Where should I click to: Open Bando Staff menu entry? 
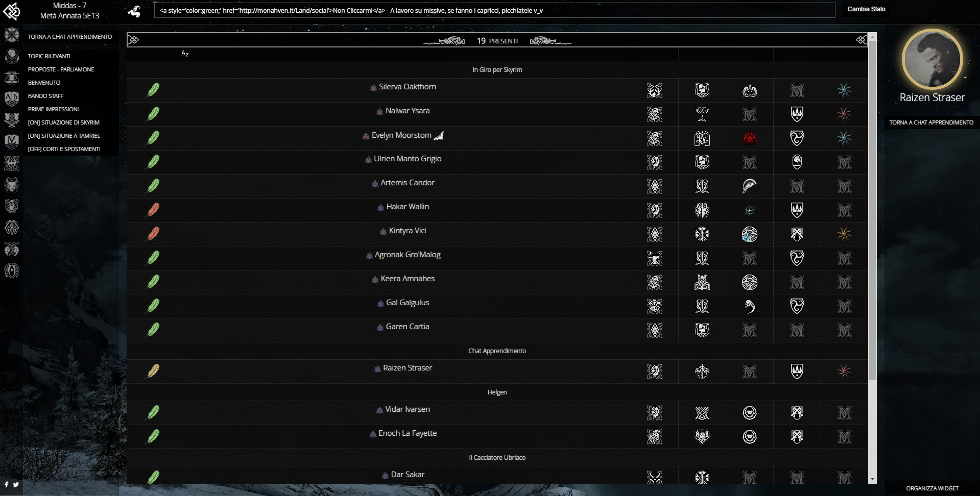coord(45,96)
